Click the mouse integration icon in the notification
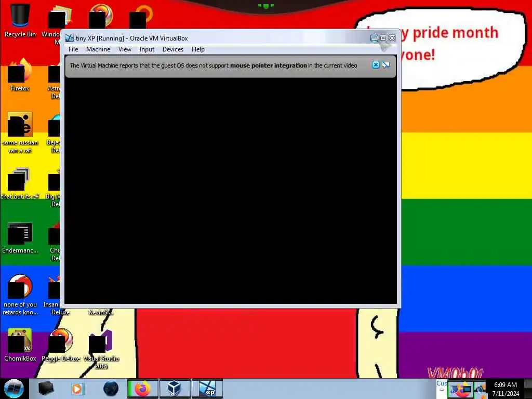 click(x=386, y=65)
